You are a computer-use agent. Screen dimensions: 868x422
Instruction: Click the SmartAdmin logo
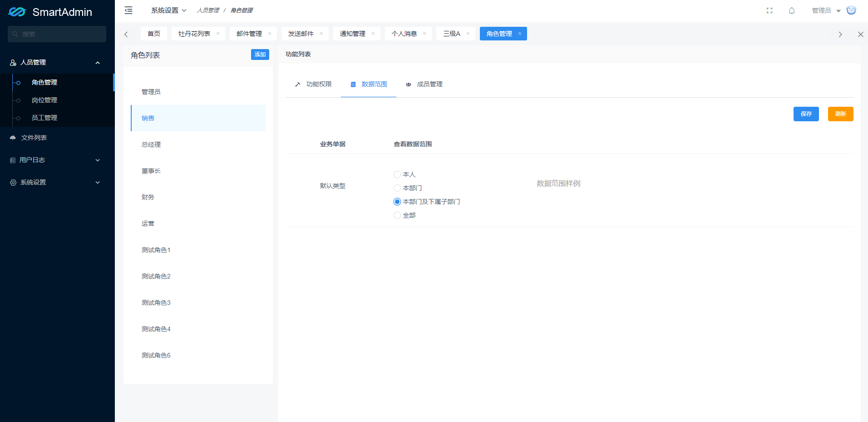pos(50,12)
